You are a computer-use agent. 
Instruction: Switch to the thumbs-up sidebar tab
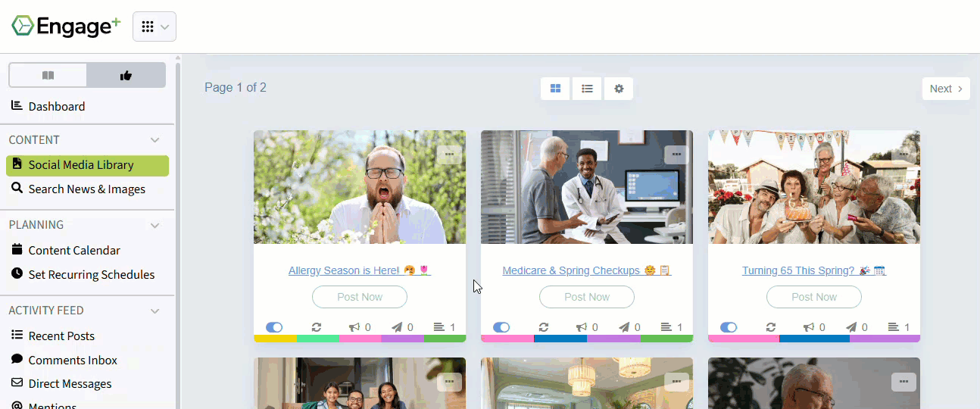click(x=126, y=75)
